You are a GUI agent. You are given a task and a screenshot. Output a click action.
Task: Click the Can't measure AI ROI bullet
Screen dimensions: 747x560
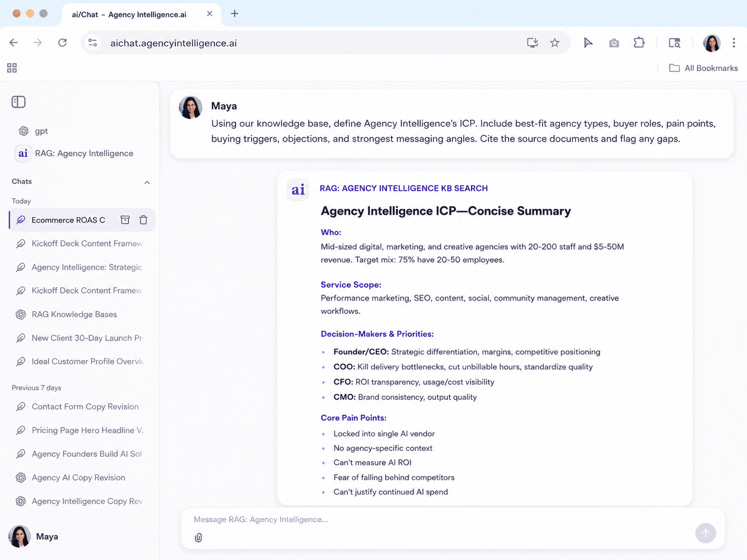click(372, 463)
